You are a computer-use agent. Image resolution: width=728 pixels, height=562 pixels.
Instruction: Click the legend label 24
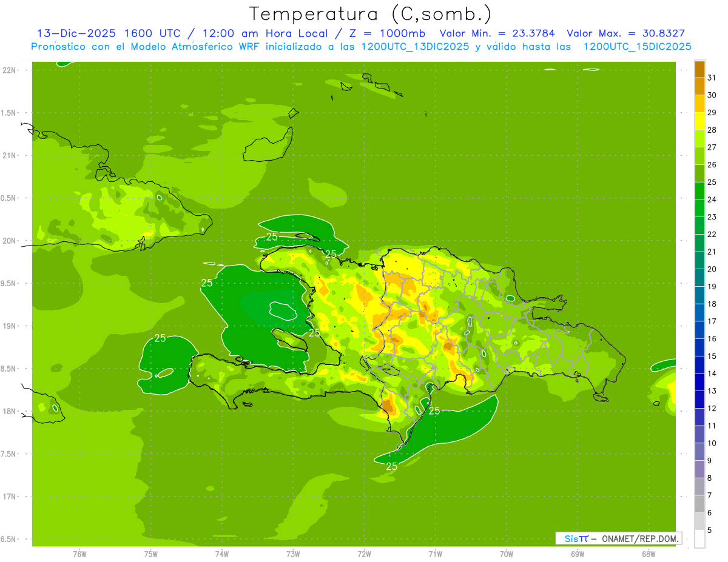712,199
